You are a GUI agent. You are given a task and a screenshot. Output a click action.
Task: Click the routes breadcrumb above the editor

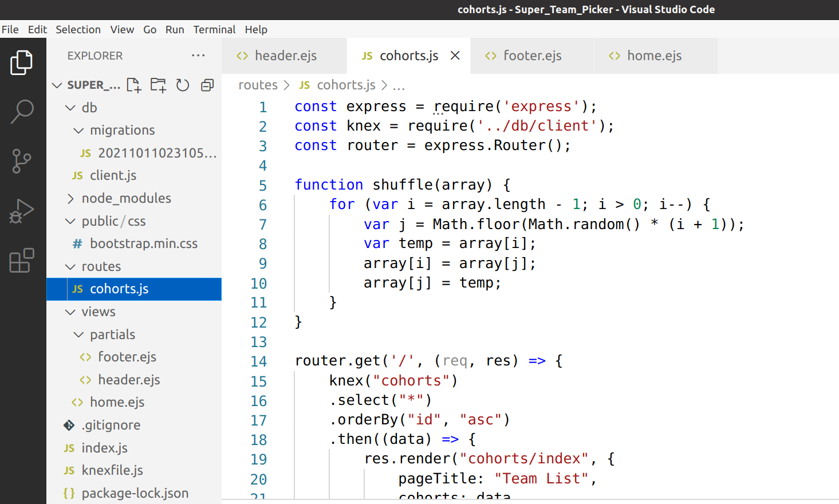coord(258,84)
